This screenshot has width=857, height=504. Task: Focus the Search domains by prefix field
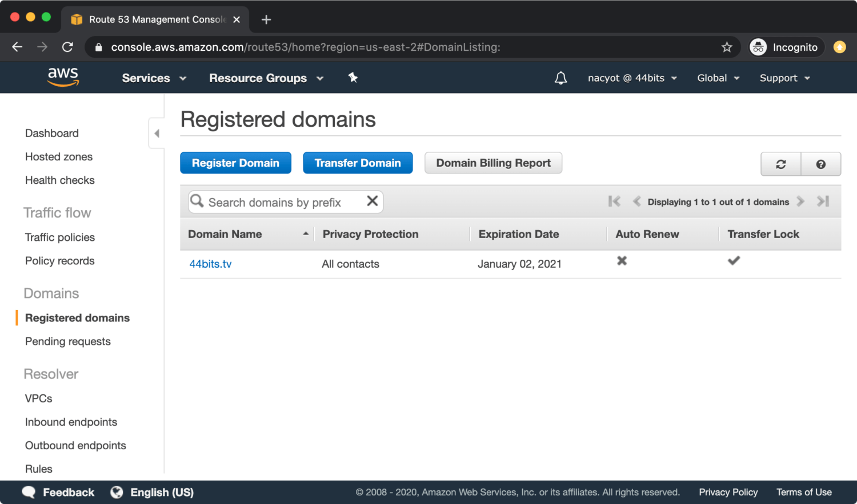pyautogui.click(x=286, y=201)
